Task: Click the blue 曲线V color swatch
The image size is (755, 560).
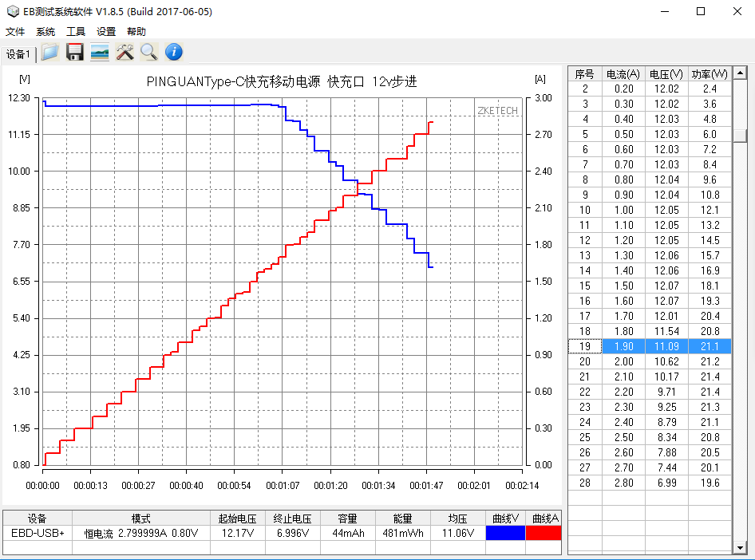Action: pos(505,533)
